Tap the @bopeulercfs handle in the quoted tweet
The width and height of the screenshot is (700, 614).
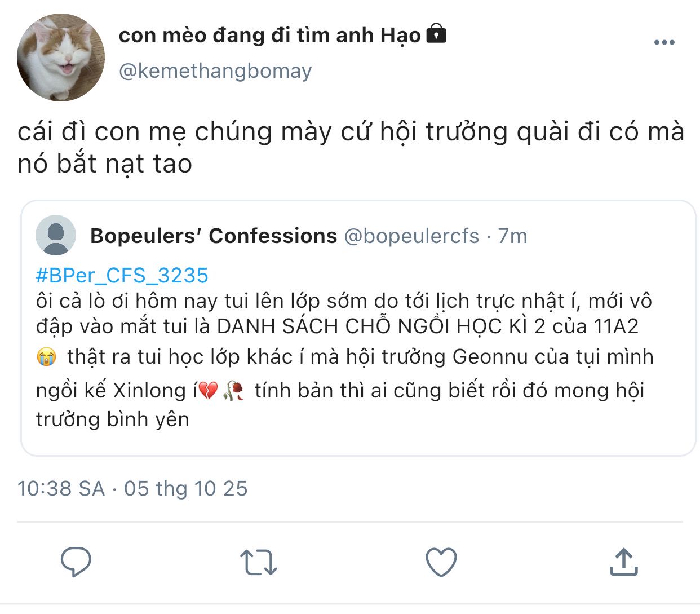[411, 236]
